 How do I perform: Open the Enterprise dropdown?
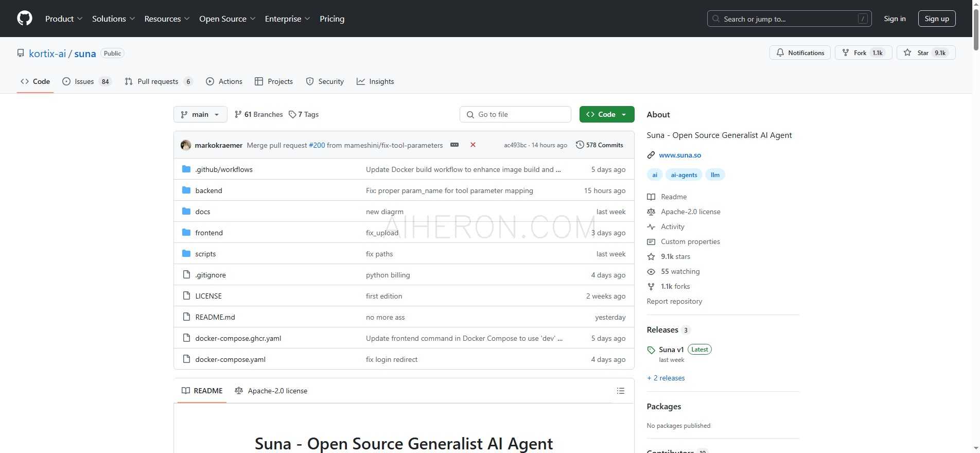coord(287,19)
